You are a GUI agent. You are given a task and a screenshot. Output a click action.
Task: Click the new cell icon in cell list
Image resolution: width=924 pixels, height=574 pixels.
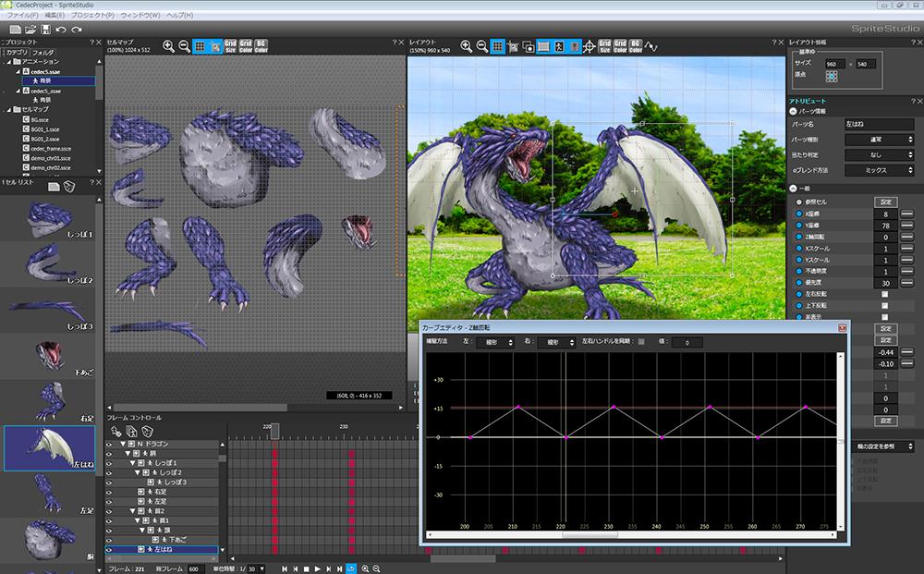pos(54,187)
